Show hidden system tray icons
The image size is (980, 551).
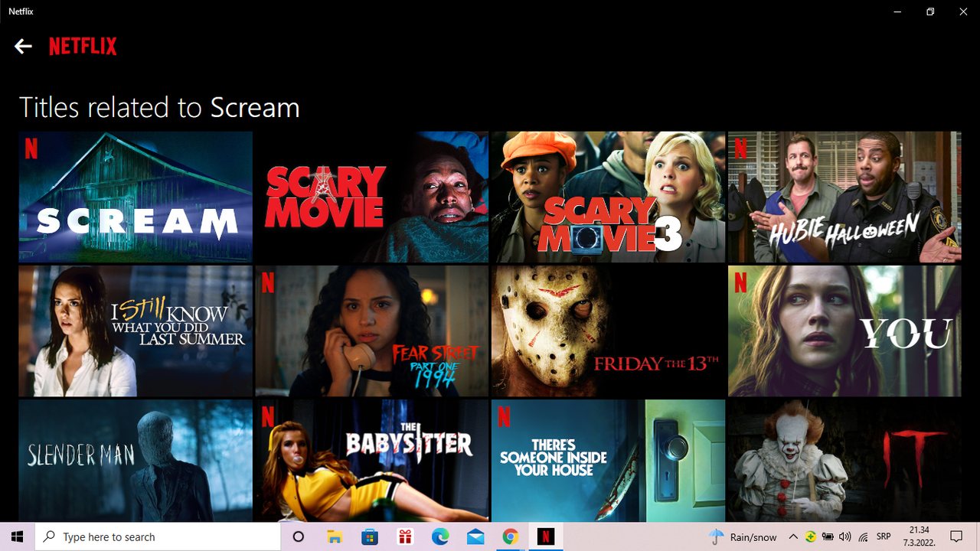pyautogui.click(x=793, y=537)
